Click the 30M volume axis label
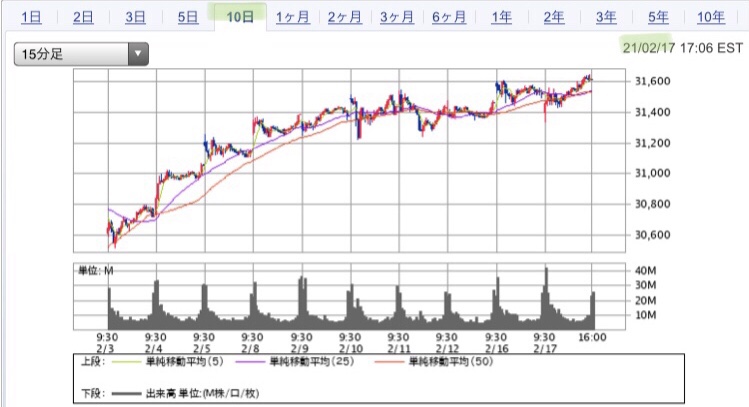This screenshot has width=749, height=407. [x=645, y=286]
